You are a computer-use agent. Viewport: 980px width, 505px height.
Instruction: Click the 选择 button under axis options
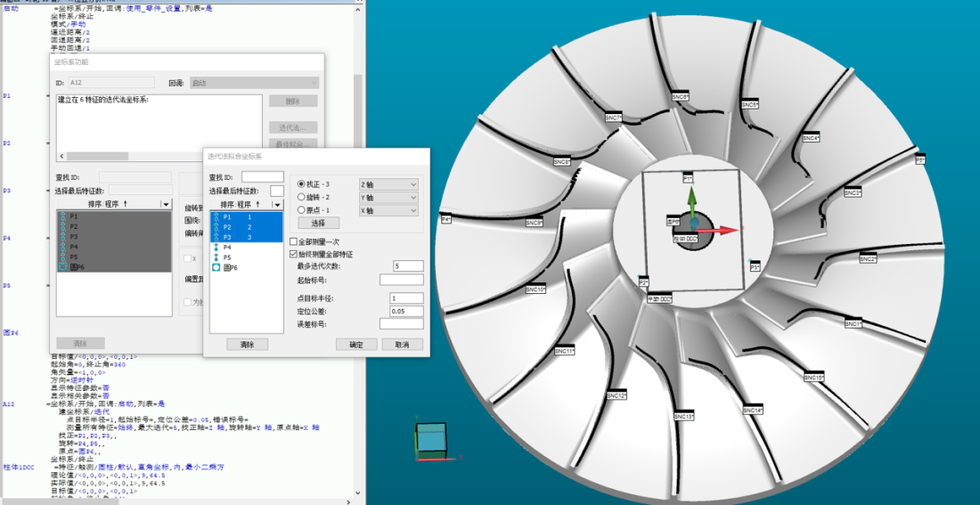point(317,223)
